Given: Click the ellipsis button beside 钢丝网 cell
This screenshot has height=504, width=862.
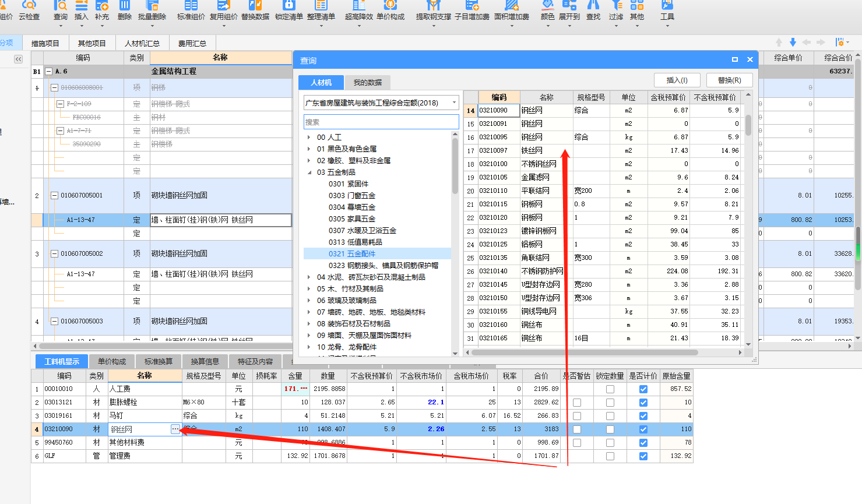Looking at the screenshot, I should point(175,429).
